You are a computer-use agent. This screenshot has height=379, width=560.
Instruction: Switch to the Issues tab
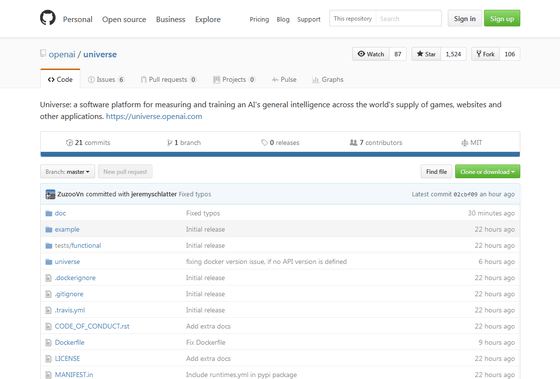click(106, 79)
